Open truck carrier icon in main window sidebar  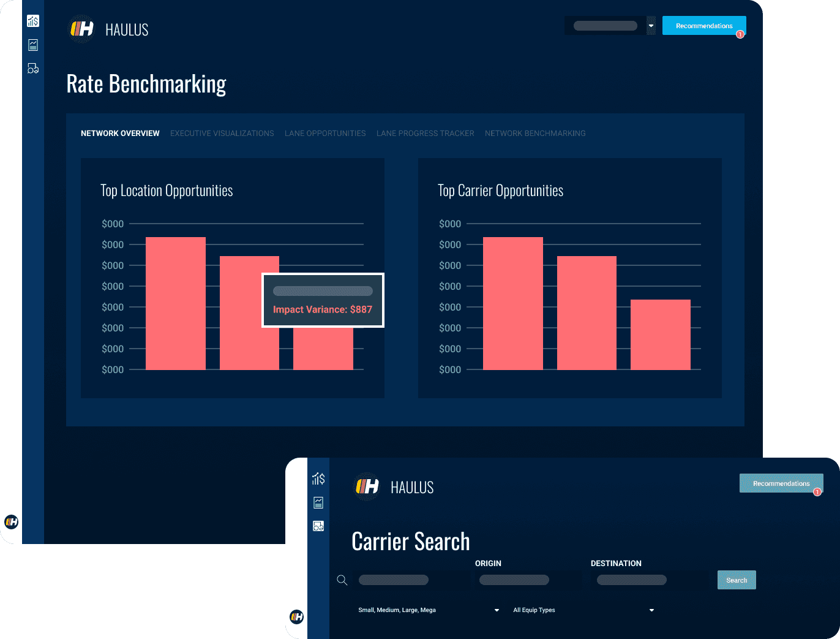point(33,68)
